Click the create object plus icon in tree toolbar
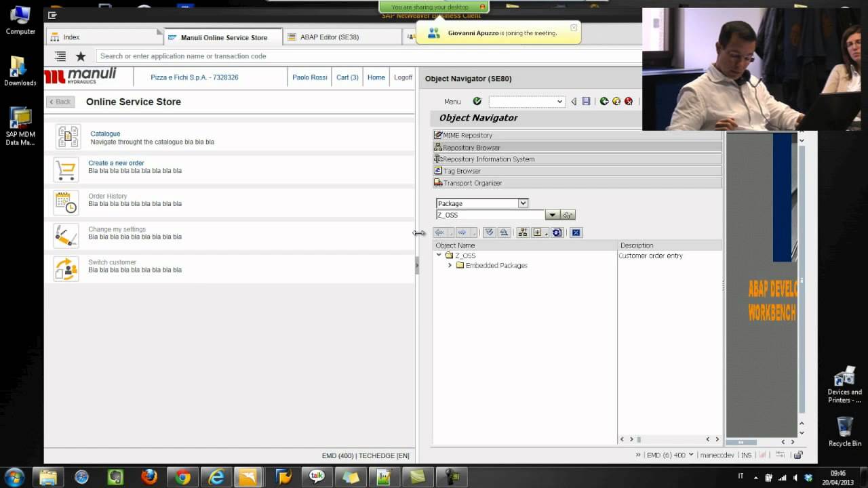 click(538, 232)
